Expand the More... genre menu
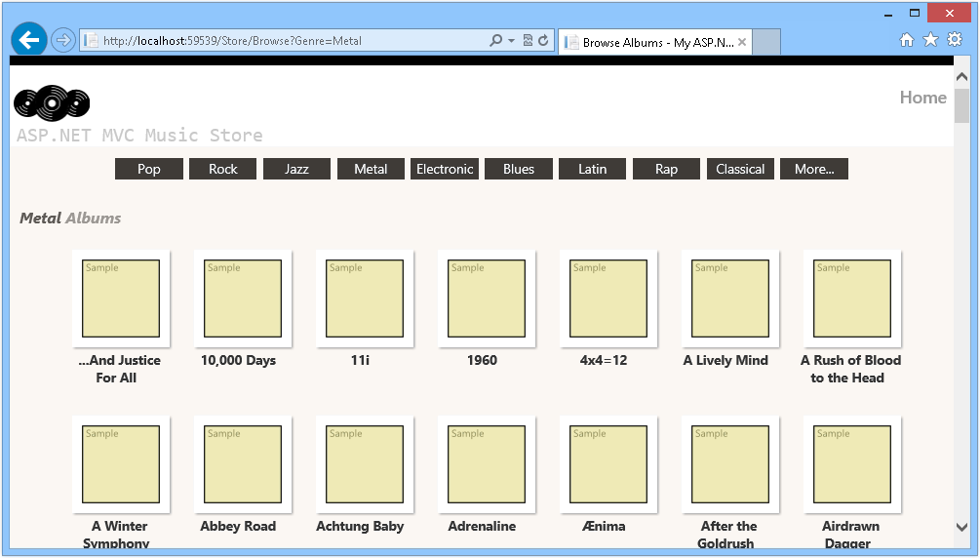The width and height of the screenshot is (980, 558). [813, 169]
